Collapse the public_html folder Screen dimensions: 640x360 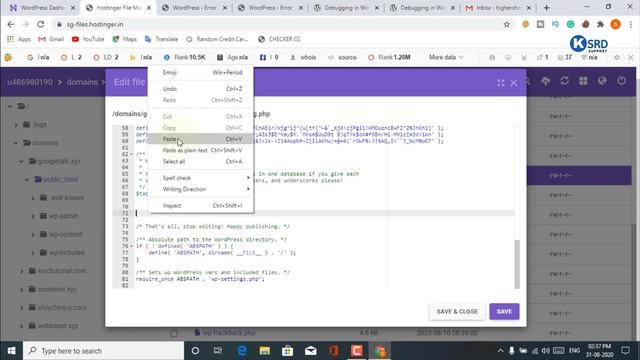(27, 180)
